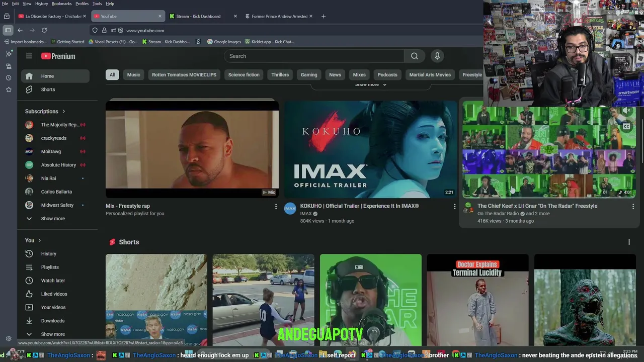Open browser sidebar bookmarks star icon
The height and width of the screenshot is (362, 644).
(9, 89)
